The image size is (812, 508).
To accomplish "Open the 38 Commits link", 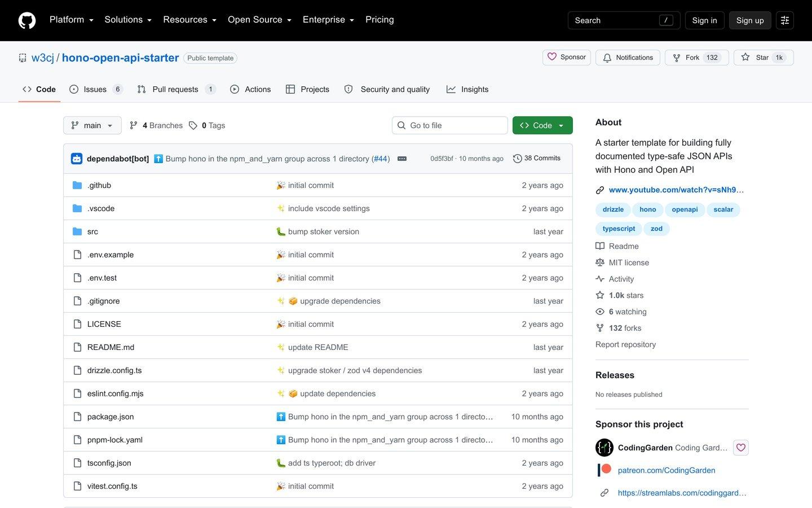I will 537,159.
